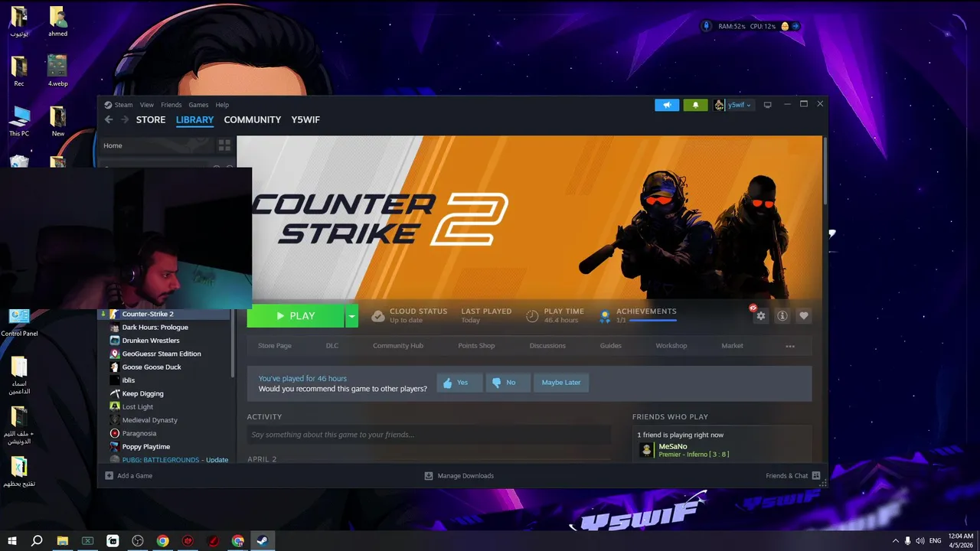Switch to the STORE tab

[x=151, y=119]
